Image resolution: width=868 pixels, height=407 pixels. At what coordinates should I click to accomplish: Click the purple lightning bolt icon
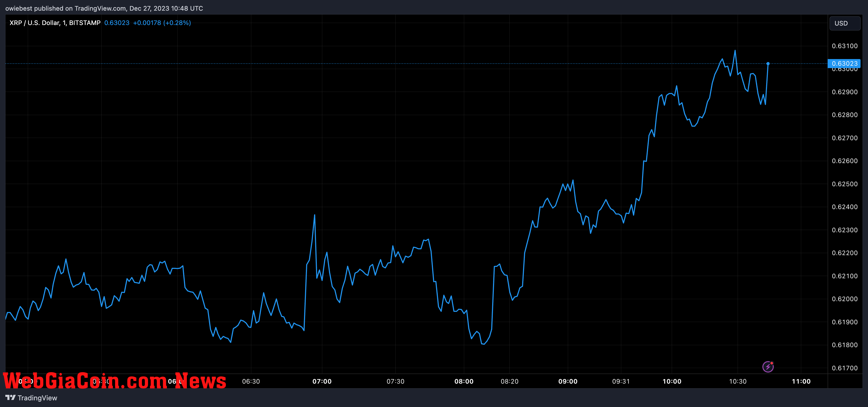pyautogui.click(x=768, y=367)
